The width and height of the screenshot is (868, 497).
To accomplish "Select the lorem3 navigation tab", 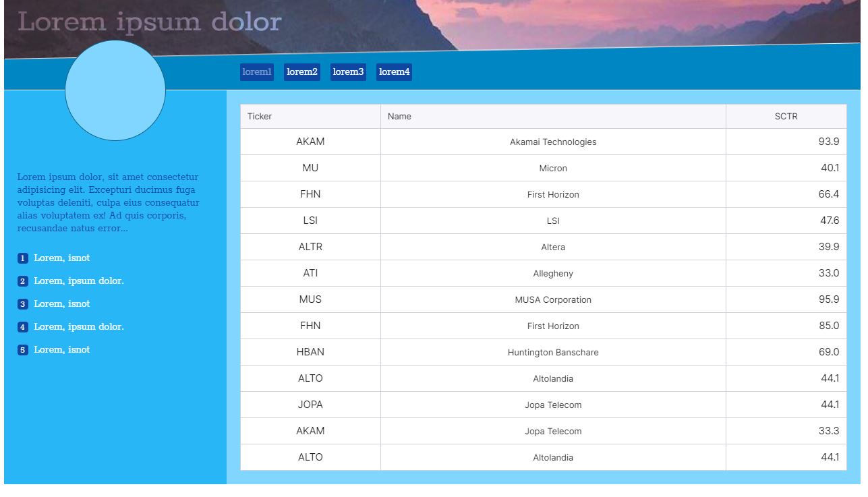I will pyautogui.click(x=348, y=72).
